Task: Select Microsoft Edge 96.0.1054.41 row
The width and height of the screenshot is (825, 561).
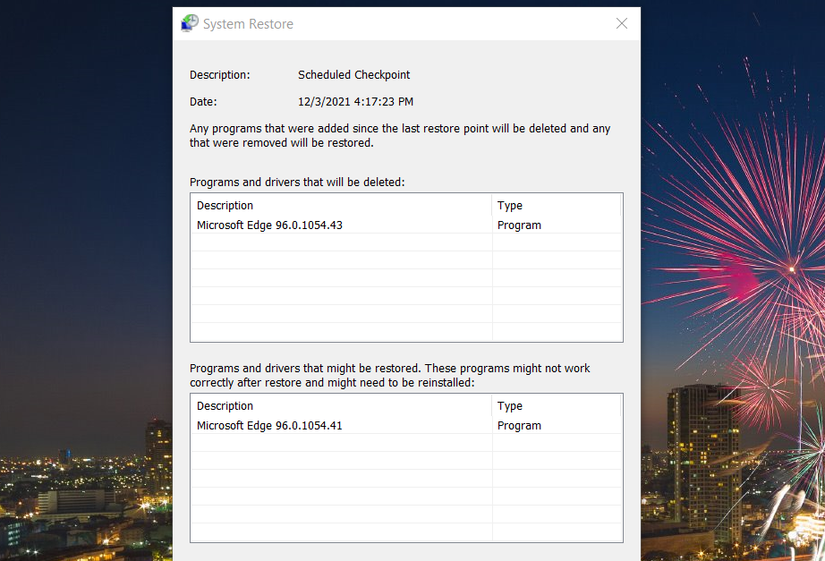Action: tap(406, 425)
